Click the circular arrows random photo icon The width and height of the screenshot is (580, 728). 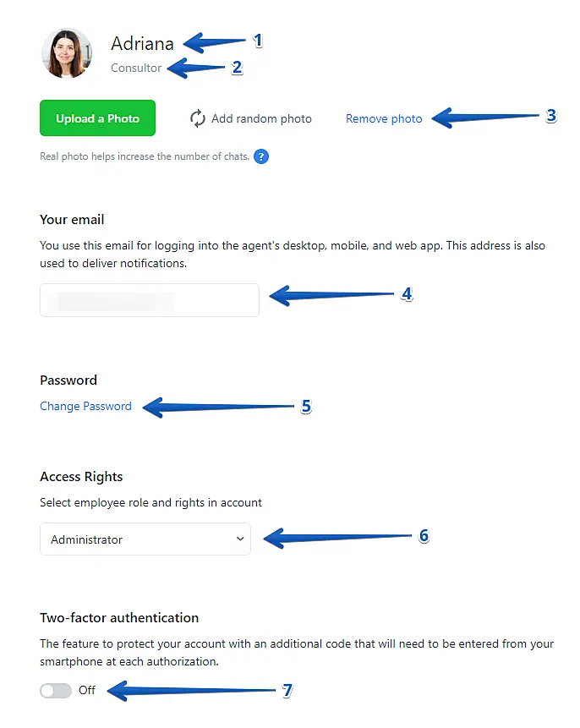click(198, 118)
